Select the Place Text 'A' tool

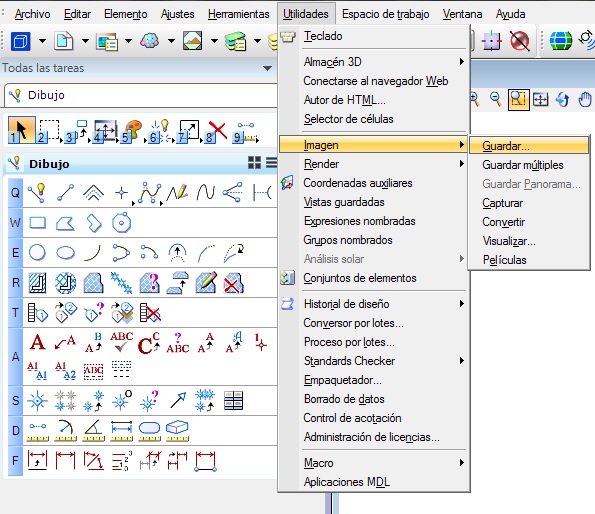(x=38, y=342)
